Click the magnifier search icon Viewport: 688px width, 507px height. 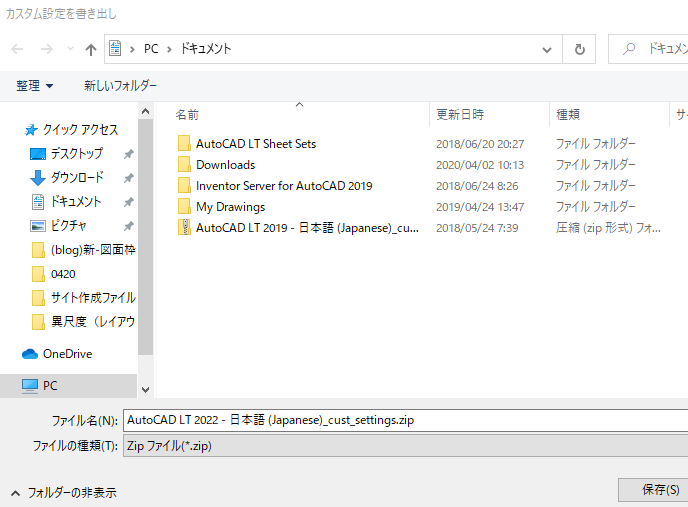629,49
